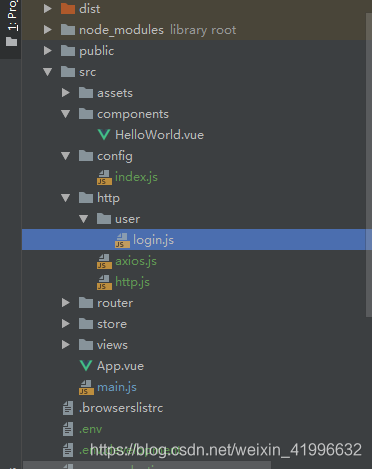Open .browserslistrc file
Viewport: 372px width, 469px height.
121,408
